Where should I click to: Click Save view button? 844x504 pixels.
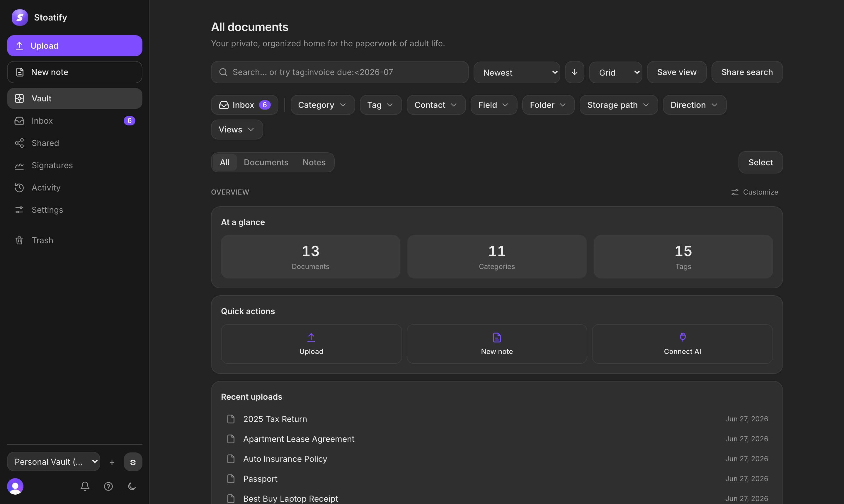pos(677,72)
